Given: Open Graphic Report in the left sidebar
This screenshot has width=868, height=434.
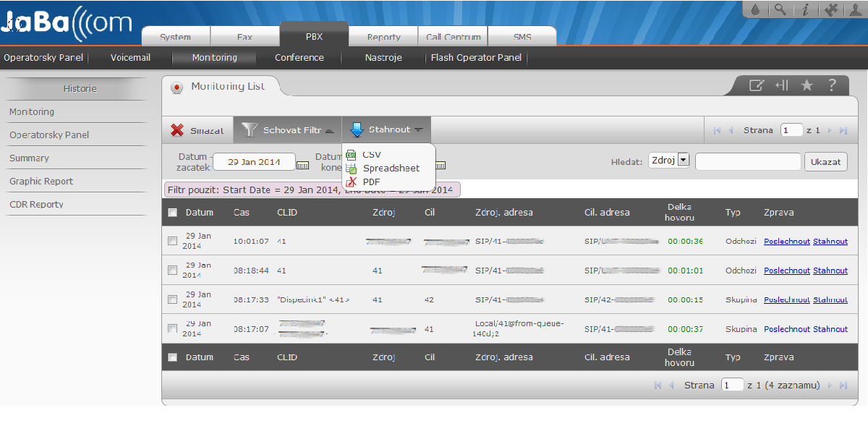Looking at the screenshot, I should 41,182.
